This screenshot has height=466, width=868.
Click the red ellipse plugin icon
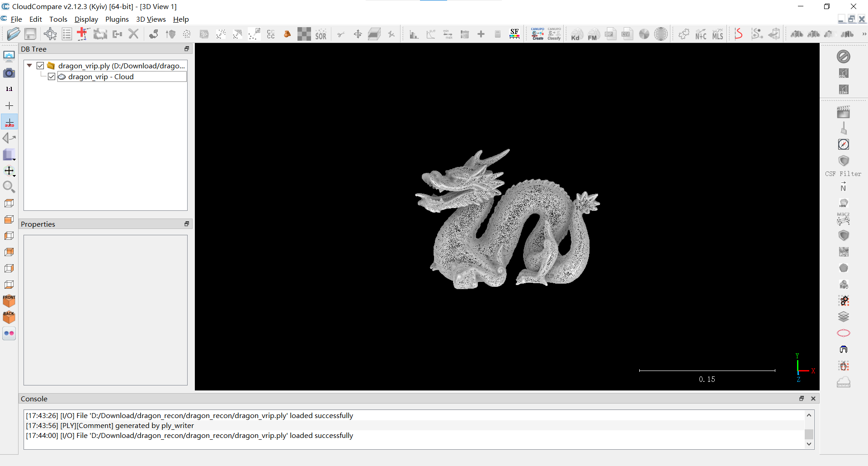pos(844,333)
